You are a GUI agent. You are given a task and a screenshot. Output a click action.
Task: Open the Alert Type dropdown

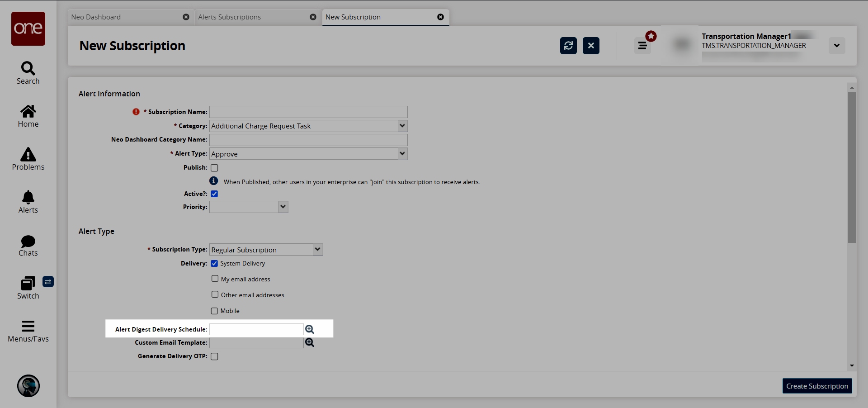pos(402,154)
